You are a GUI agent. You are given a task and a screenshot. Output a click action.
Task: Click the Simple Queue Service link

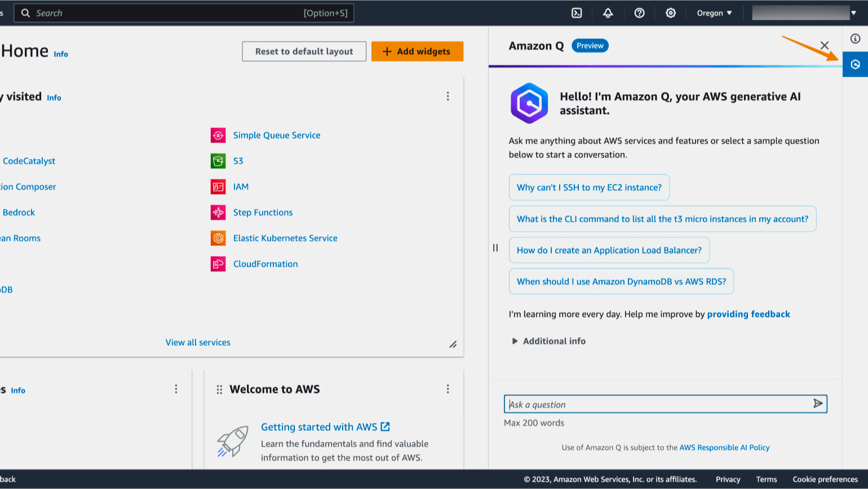click(x=277, y=135)
